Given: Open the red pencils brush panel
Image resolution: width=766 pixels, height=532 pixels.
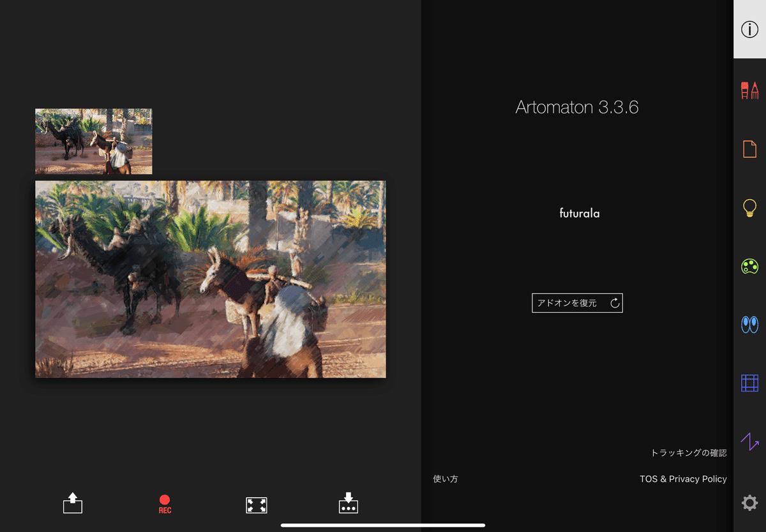Looking at the screenshot, I should point(749,90).
